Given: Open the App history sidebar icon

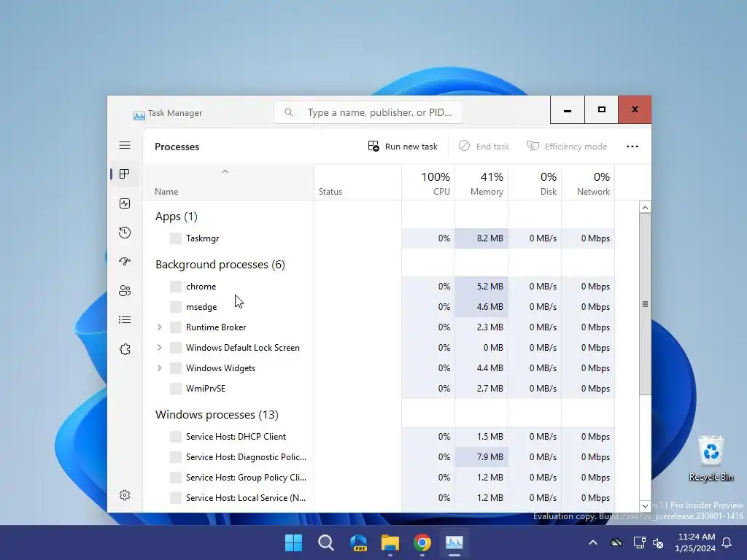Looking at the screenshot, I should tap(125, 233).
